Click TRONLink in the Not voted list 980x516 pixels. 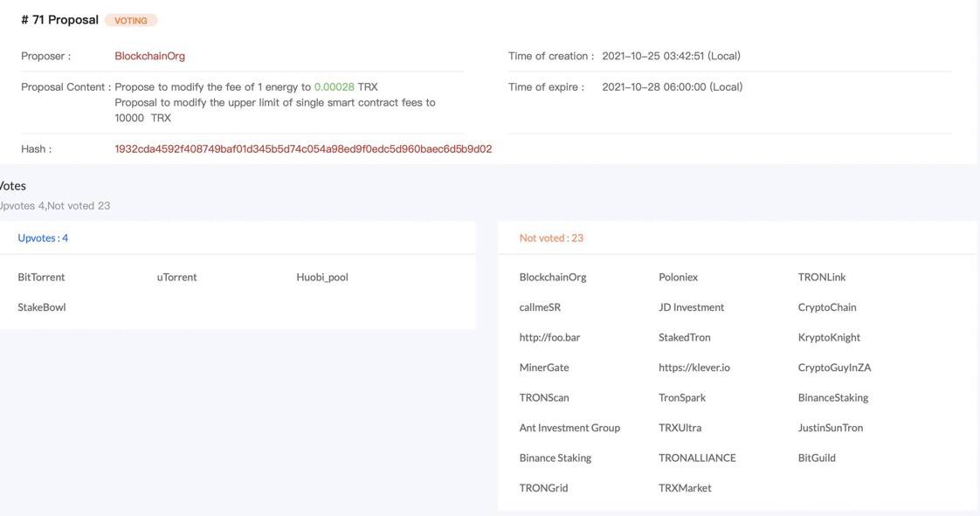click(x=821, y=278)
